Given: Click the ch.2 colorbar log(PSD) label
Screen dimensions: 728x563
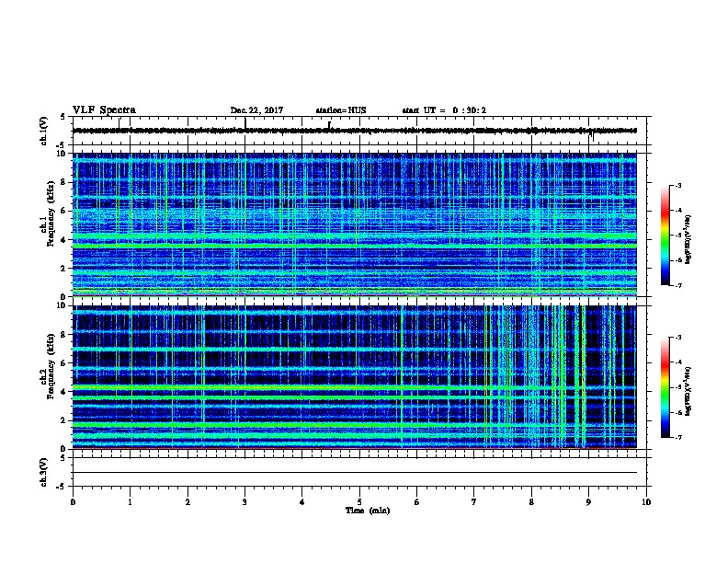Looking at the screenshot, I should click(x=688, y=391).
